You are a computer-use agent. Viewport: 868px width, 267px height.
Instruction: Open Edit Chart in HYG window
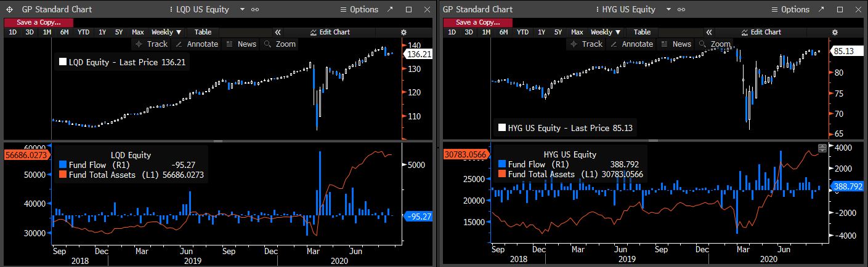[761, 32]
